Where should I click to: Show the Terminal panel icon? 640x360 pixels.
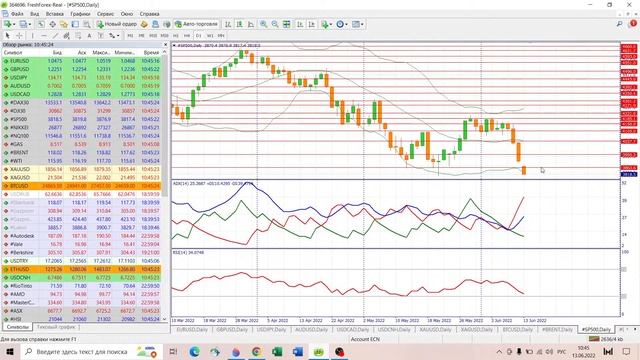(75, 24)
